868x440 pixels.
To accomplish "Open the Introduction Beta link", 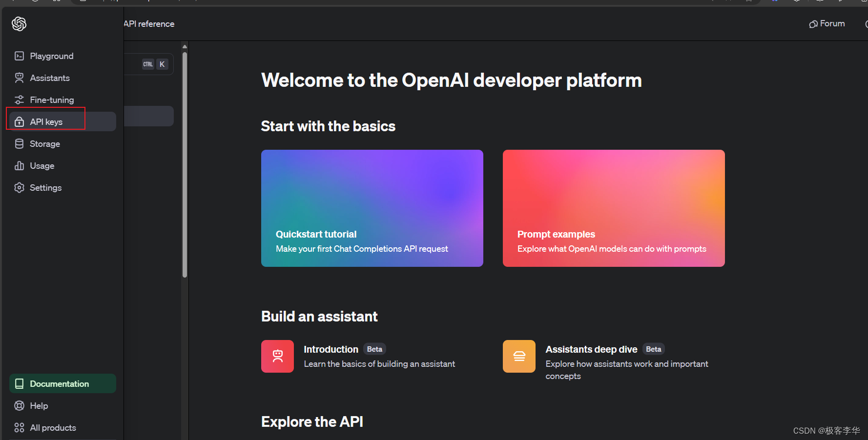I will (x=331, y=349).
